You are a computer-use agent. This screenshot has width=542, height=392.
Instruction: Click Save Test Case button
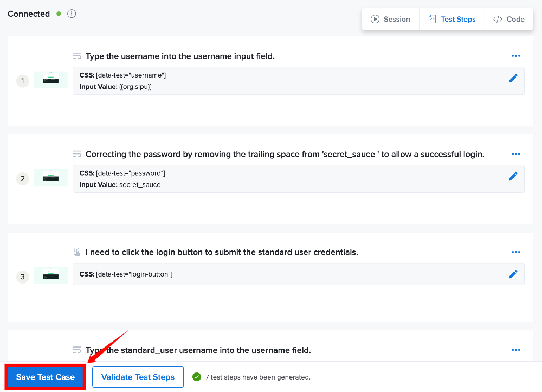tap(46, 377)
